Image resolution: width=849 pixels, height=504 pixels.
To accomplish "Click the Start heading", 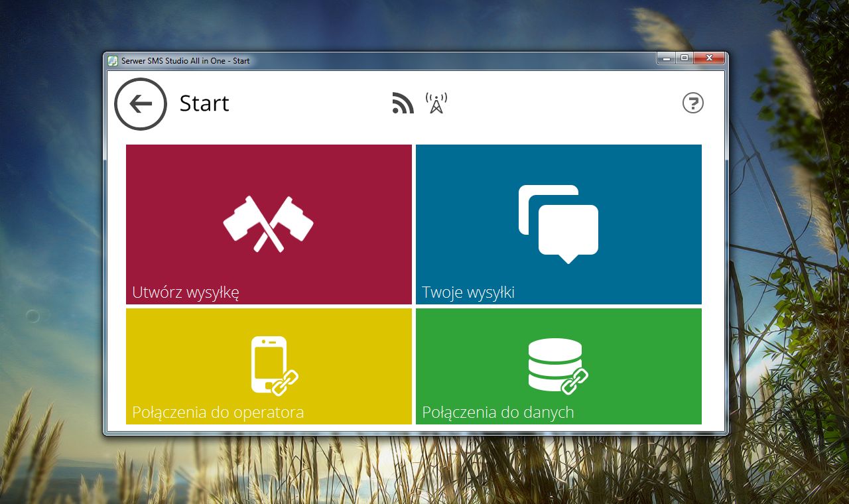I will click(x=204, y=103).
